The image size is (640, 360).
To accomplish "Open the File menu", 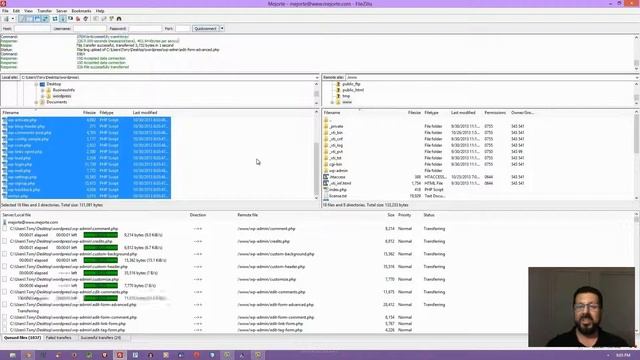I will pos(5,11).
